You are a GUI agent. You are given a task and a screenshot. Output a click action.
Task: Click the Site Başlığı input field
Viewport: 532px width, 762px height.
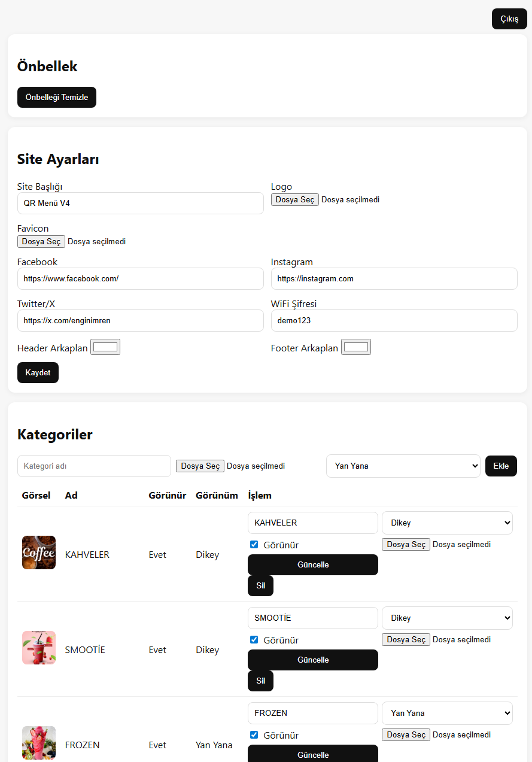(140, 204)
